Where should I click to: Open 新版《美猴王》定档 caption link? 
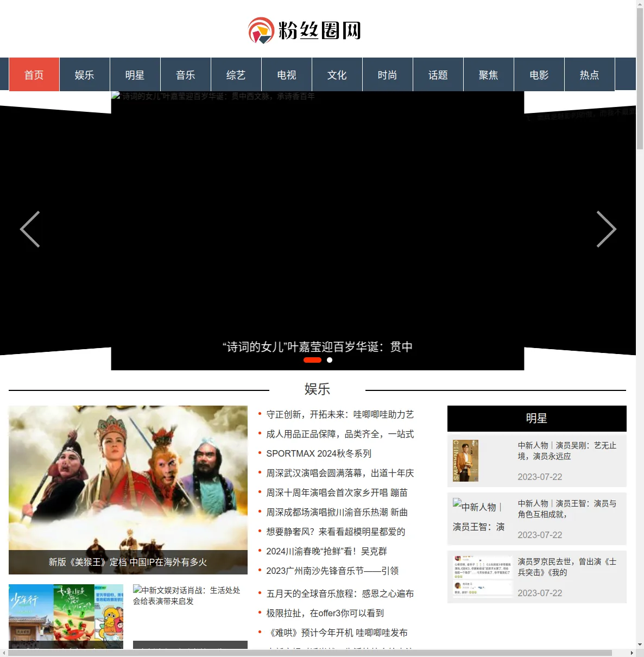coord(128,562)
